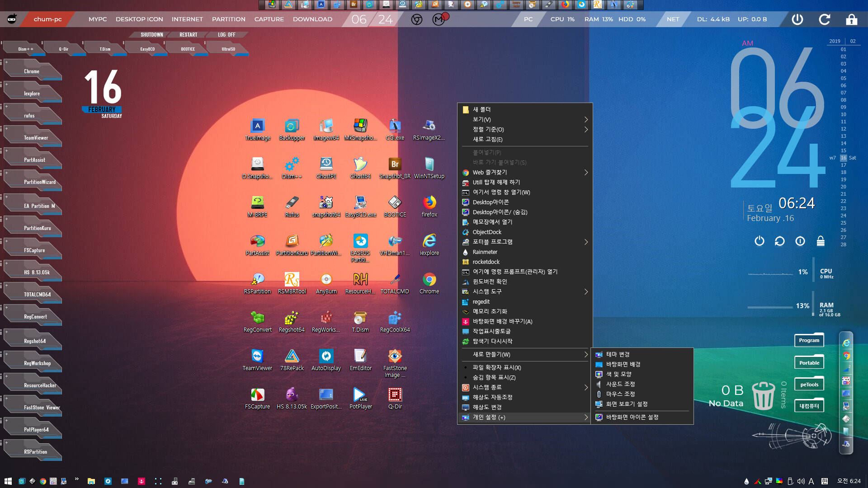This screenshot has height=488, width=868.
Task: Open the recycle bin widget
Action: [763, 395]
